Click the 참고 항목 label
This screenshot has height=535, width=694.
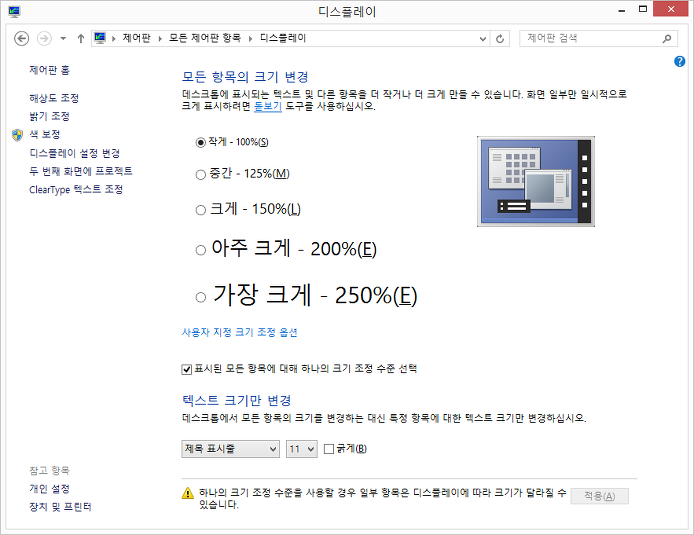click(50, 470)
